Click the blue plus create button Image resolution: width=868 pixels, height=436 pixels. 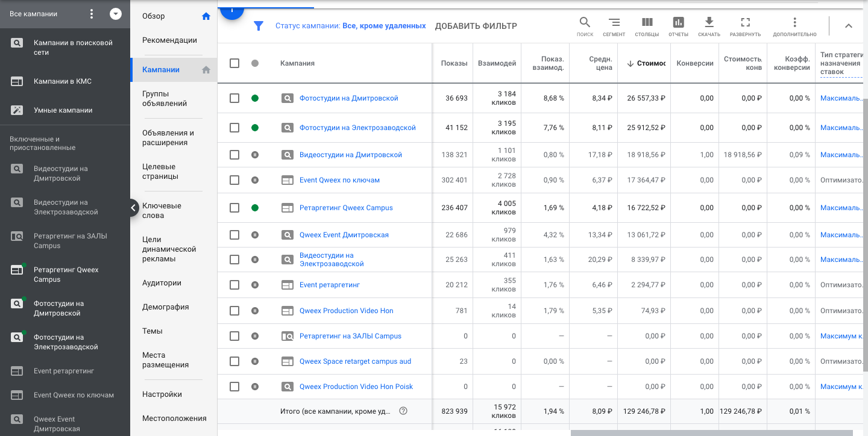point(231,10)
